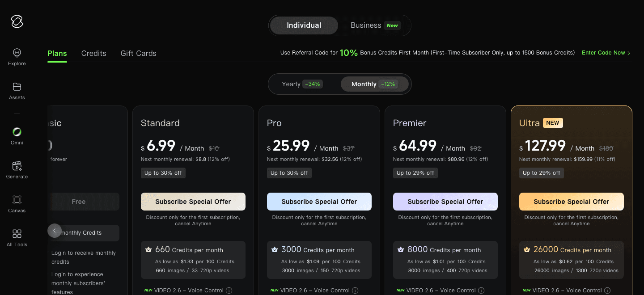The image size is (644, 295).
Task: Subscribe to Pro special offer
Action: [x=319, y=202]
